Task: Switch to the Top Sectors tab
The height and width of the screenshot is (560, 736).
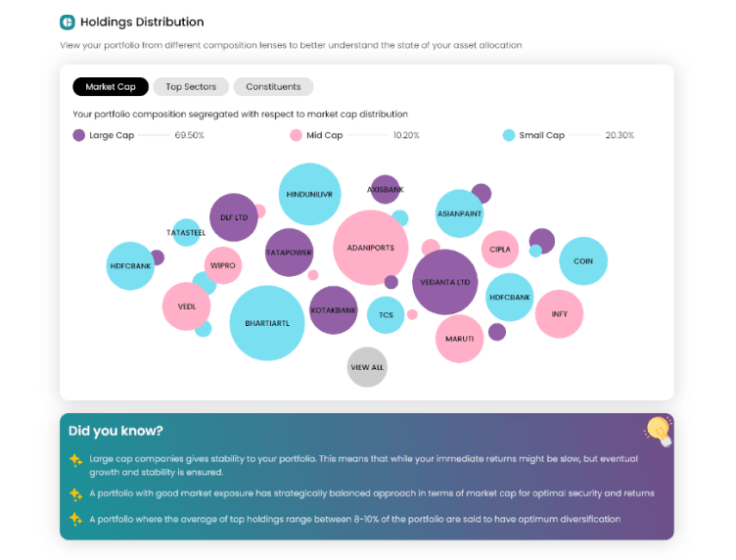Action: click(x=191, y=87)
